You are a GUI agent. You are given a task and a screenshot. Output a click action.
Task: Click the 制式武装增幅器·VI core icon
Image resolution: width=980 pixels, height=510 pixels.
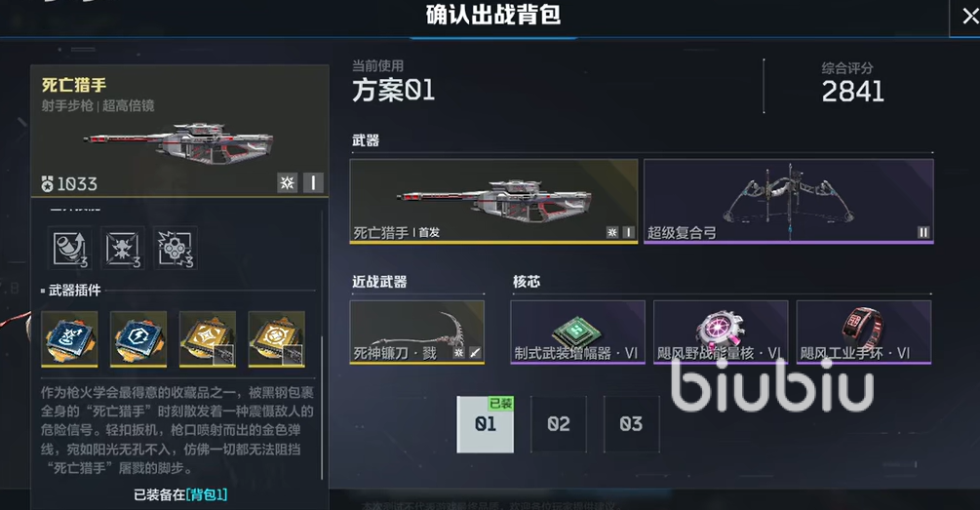[x=577, y=332]
